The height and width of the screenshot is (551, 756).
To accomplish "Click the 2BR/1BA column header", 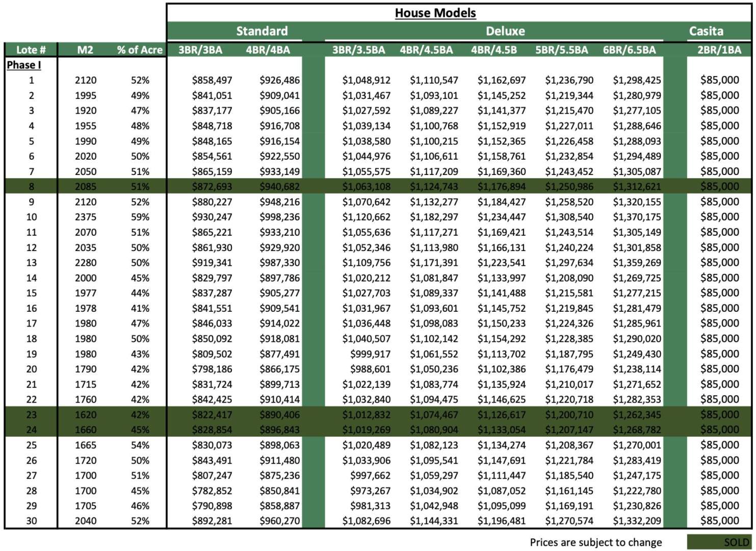I will [719, 50].
